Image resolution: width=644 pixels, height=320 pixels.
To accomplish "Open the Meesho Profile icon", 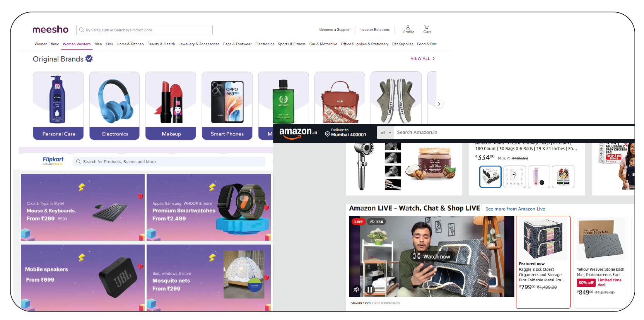I will [408, 29].
